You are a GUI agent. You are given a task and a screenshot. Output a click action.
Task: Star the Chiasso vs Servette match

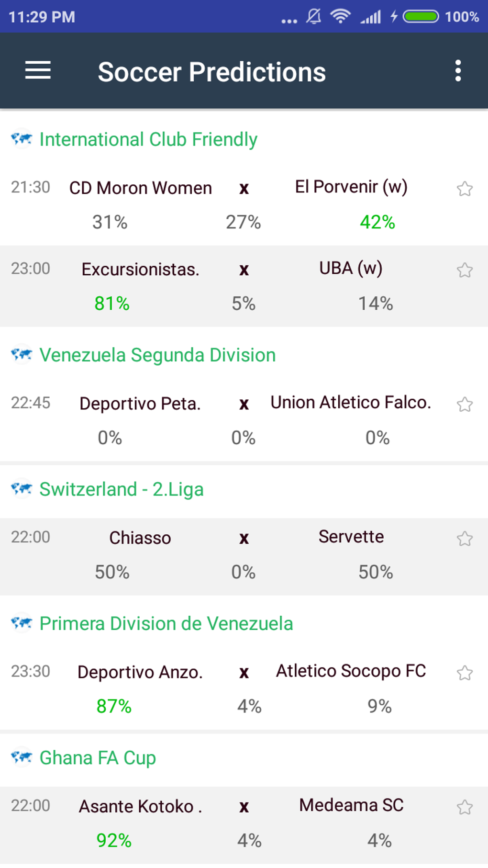(x=465, y=539)
